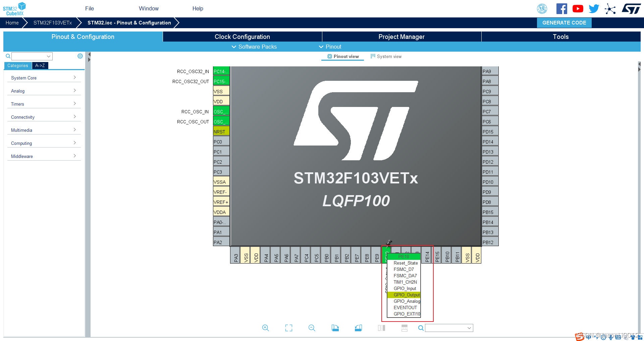644x341 pixels.
Task: Click the best fit view icon
Action: (288, 328)
